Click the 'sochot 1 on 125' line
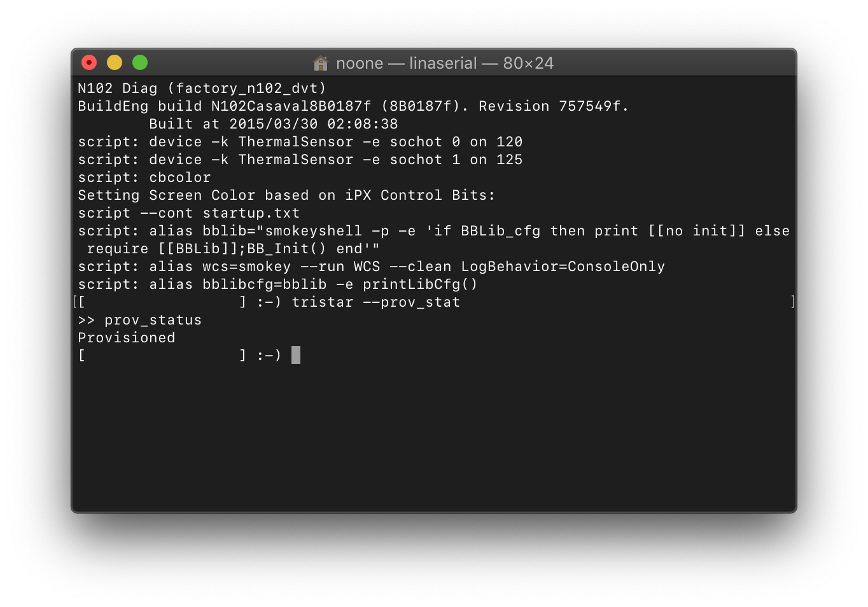 pyautogui.click(x=300, y=160)
